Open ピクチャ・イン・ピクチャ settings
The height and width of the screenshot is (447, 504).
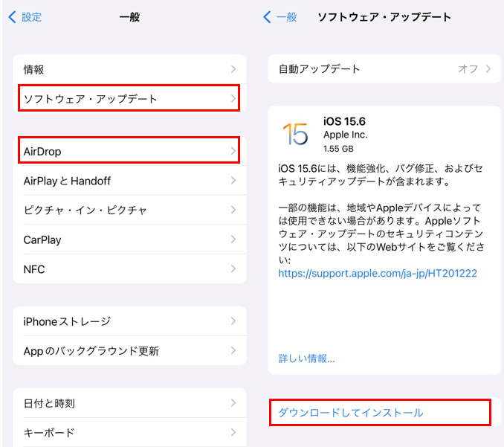[x=129, y=210]
